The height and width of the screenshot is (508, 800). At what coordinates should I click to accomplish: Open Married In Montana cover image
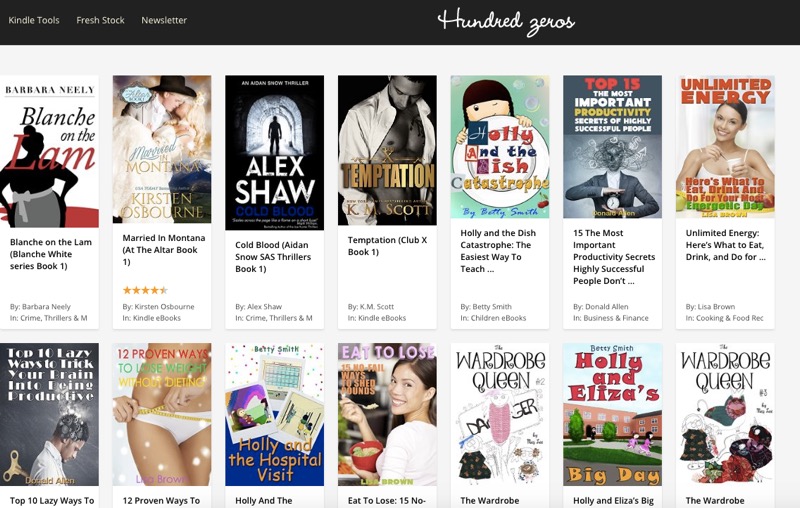[162, 149]
